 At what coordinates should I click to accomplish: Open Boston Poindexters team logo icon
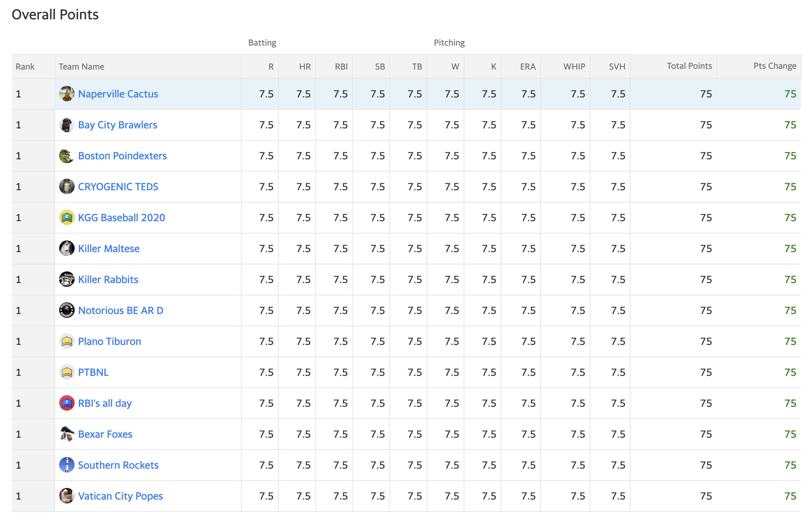tap(67, 155)
